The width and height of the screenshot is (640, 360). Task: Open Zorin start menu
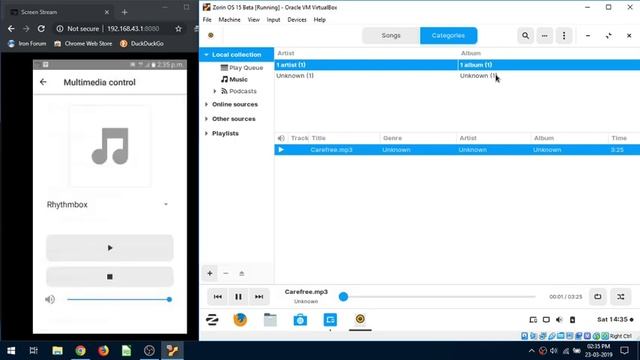(x=212, y=320)
